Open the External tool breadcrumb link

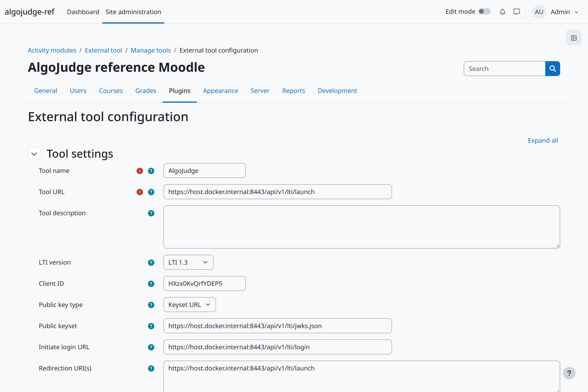[x=103, y=50]
